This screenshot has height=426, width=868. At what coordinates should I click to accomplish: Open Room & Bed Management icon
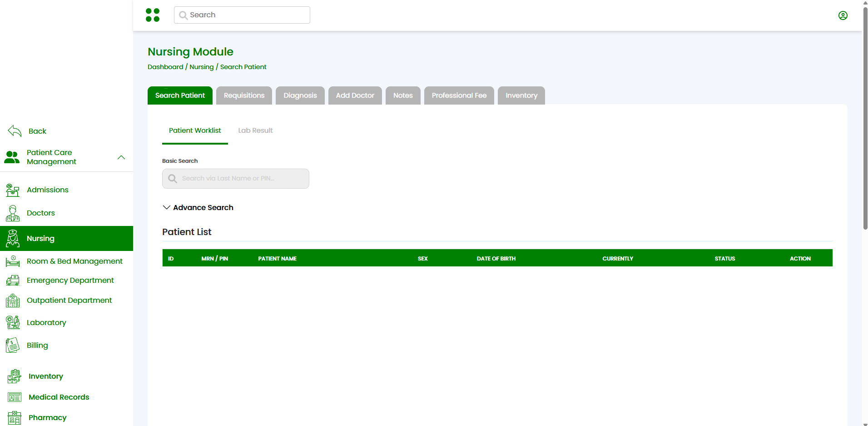13,261
